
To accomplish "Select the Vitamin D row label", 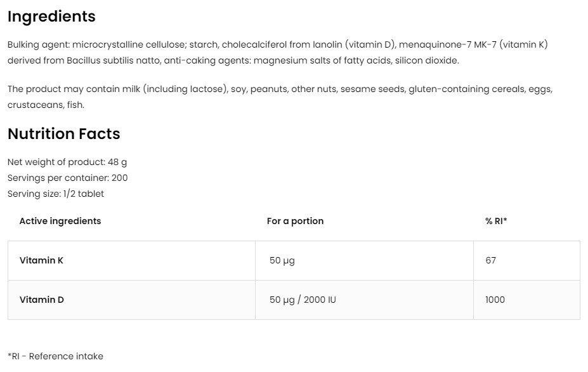I will (x=42, y=300).
